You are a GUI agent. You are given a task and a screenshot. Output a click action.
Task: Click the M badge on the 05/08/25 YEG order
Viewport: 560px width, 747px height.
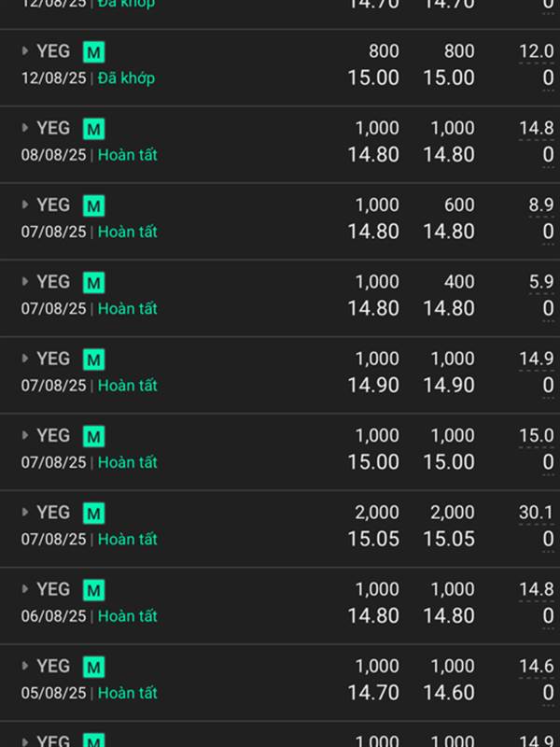(x=94, y=667)
